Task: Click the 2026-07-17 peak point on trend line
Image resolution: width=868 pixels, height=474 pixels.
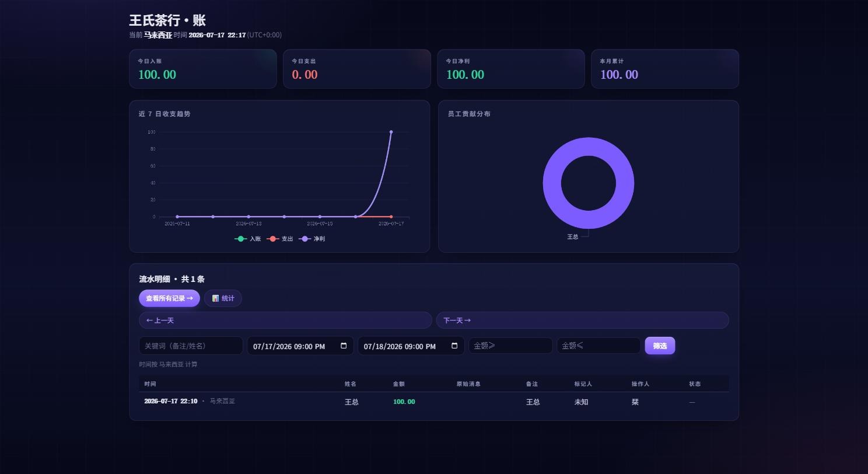Action: 391,132
